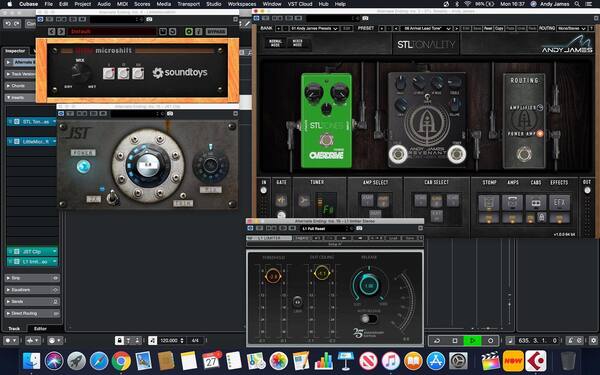Open the Cabs section icon in STL Tonality
Image resolution: width=600 pixels, height=375 pixels.
[536, 202]
